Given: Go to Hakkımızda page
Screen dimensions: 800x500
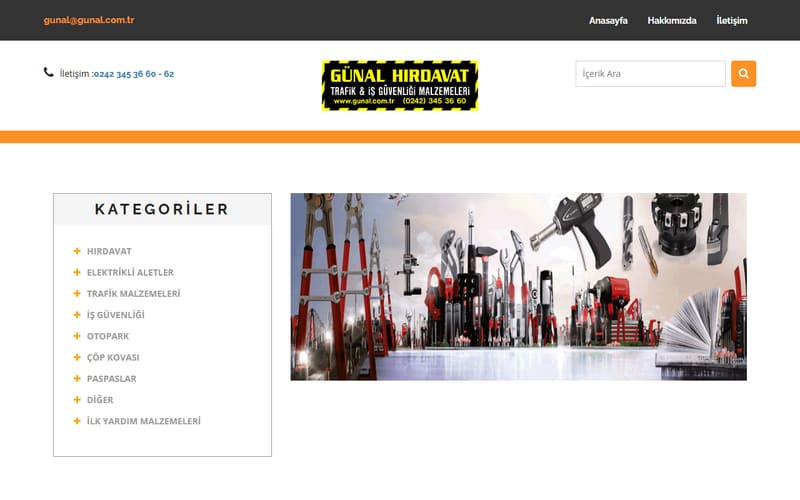Looking at the screenshot, I should coord(671,20).
